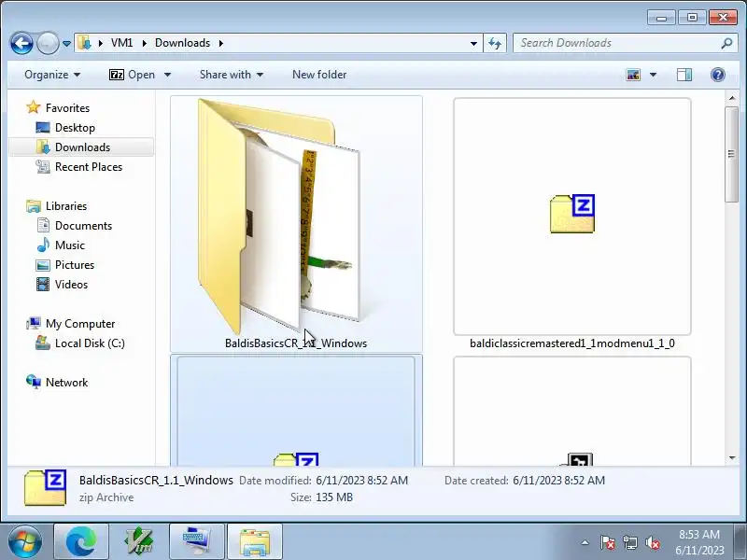Open the recent locations history arrow
The image size is (747, 560).
coord(66,43)
